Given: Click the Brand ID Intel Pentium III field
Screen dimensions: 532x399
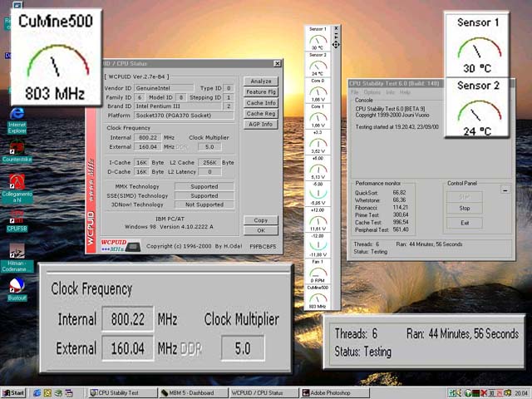Looking at the screenshot, I should tap(178, 106).
